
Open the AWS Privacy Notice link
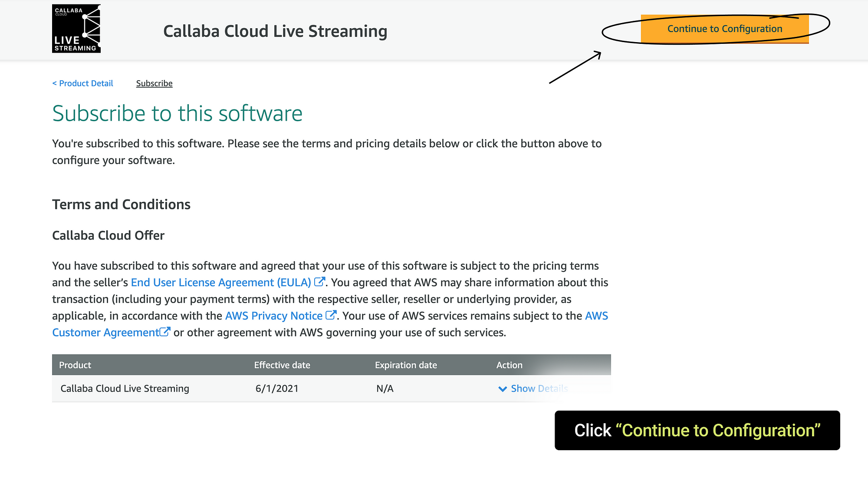click(273, 316)
